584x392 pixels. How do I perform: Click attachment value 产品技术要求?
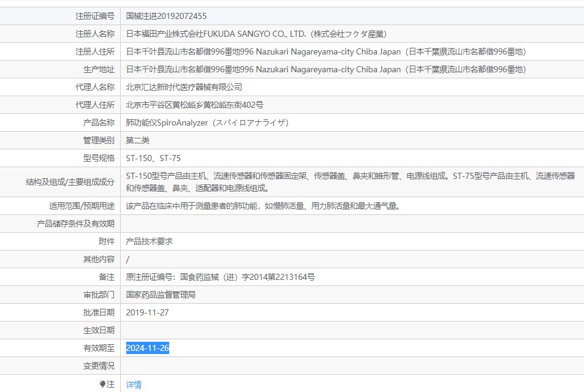150,241
